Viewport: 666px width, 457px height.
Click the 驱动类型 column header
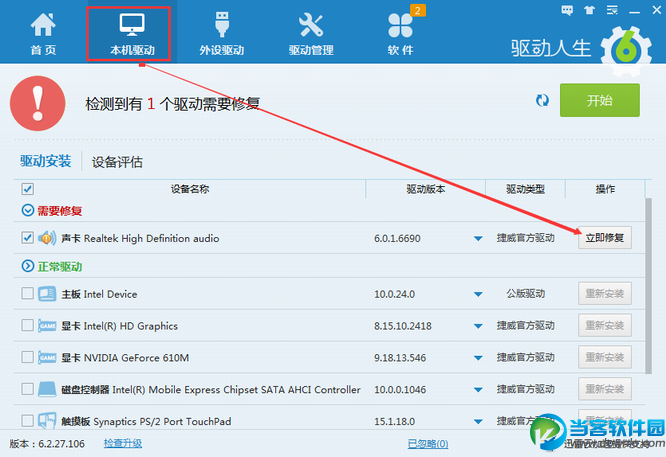coord(525,189)
